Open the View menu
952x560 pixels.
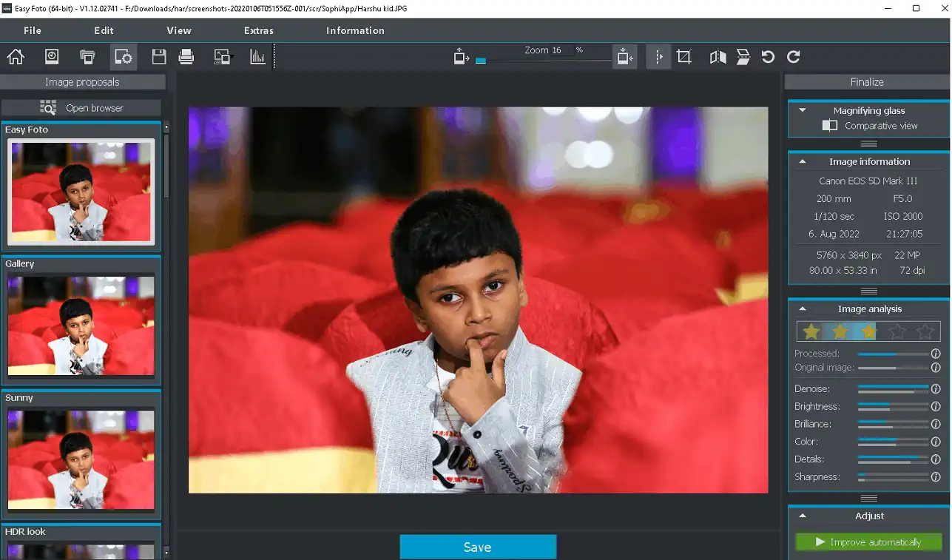179,30
